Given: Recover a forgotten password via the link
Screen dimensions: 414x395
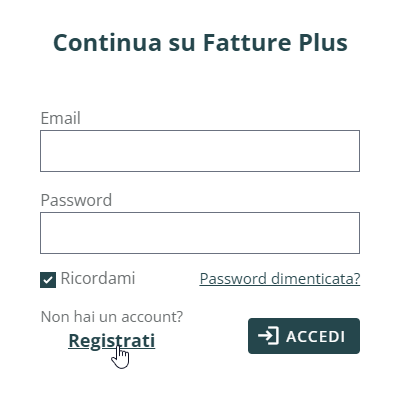Looking at the screenshot, I should [x=280, y=279].
